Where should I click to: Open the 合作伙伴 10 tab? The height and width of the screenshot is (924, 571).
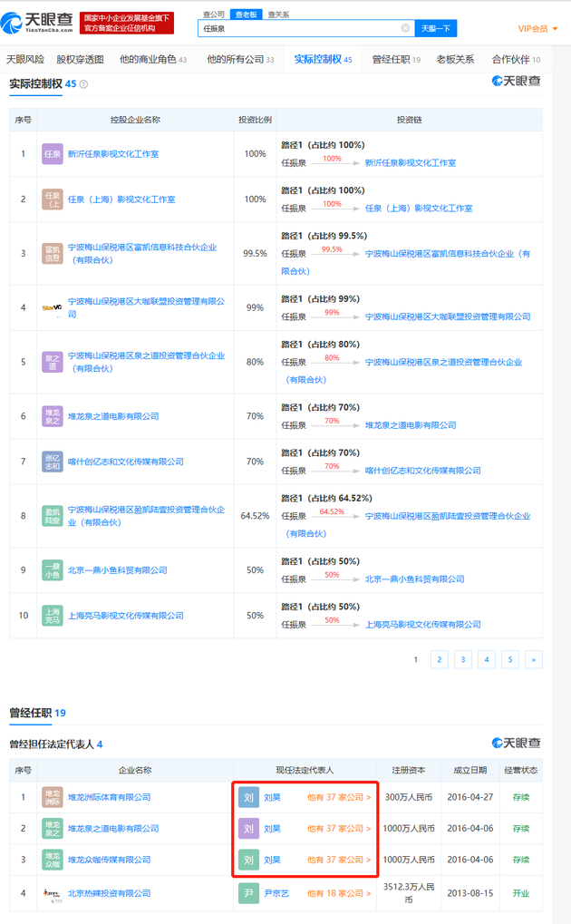click(516, 60)
